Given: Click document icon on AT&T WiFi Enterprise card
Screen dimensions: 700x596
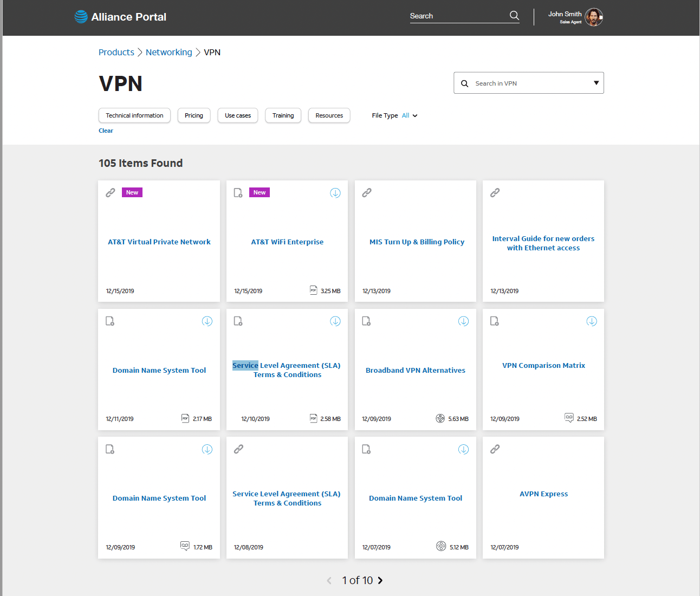Looking at the screenshot, I should (x=238, y=193).
